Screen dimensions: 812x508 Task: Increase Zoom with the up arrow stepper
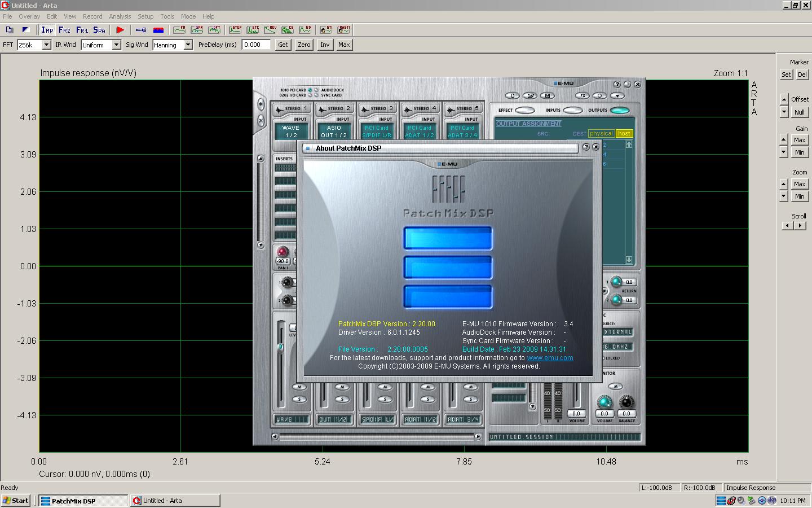[x=784, y=183]
